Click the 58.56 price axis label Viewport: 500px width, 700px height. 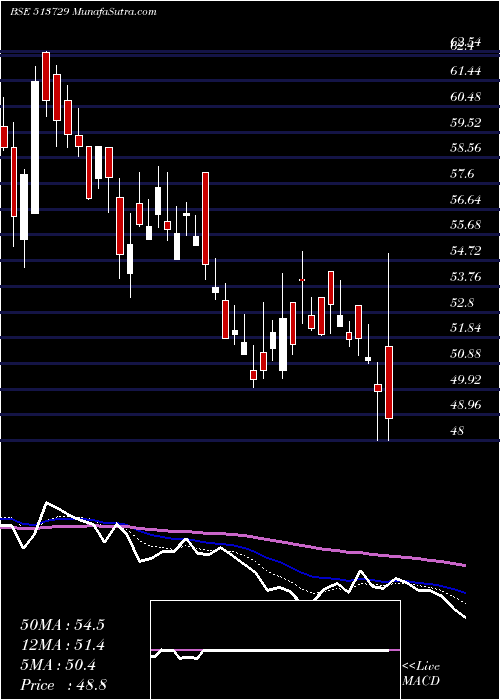(466, 148)
